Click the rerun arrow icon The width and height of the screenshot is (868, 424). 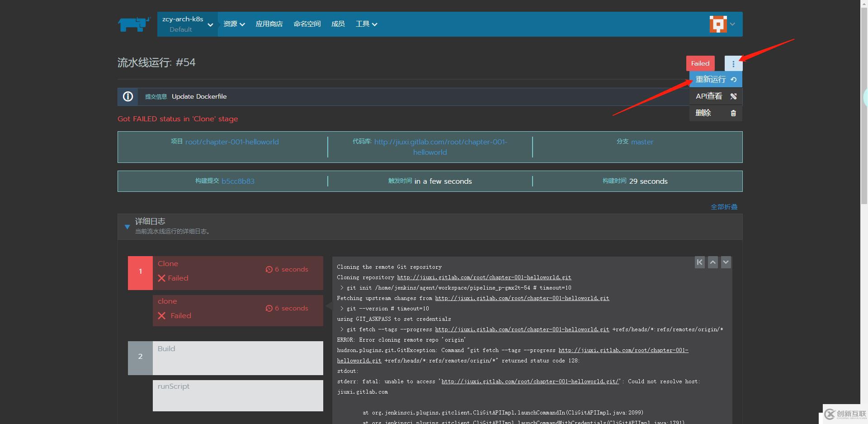[x=733, y=80]
